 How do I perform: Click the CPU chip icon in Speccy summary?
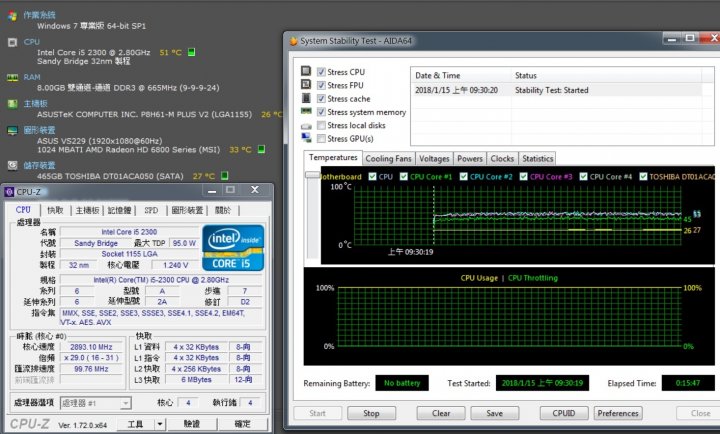click(12, 42)
